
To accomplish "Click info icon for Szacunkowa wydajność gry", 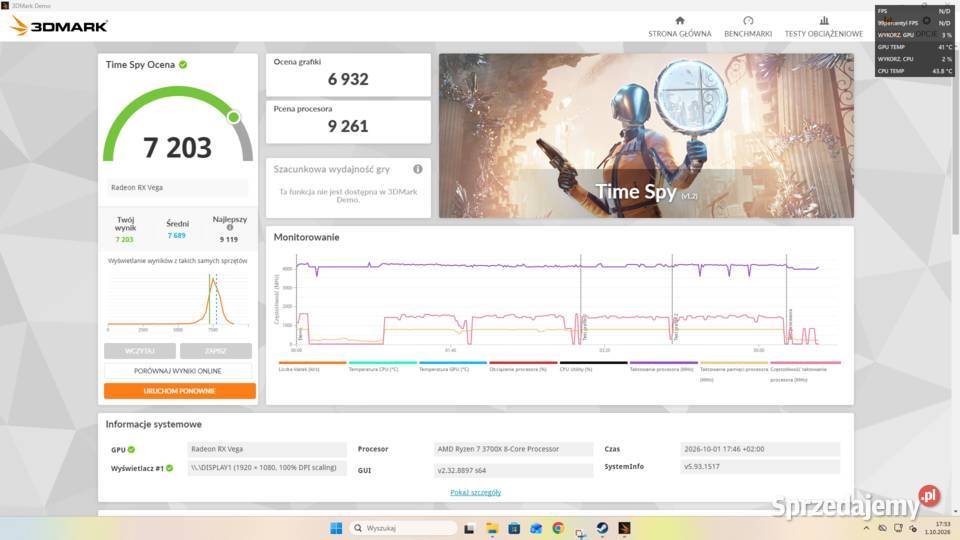I will pyautogui.click(x=418, y=169).
